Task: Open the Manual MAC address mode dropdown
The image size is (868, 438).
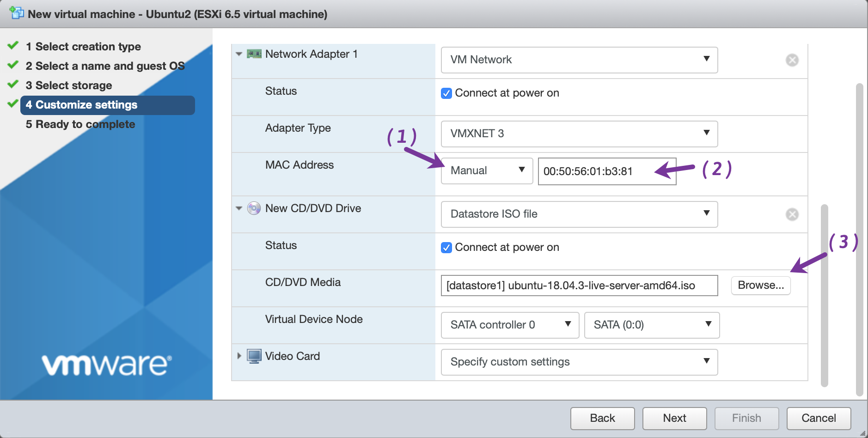Action: point(486,171)
